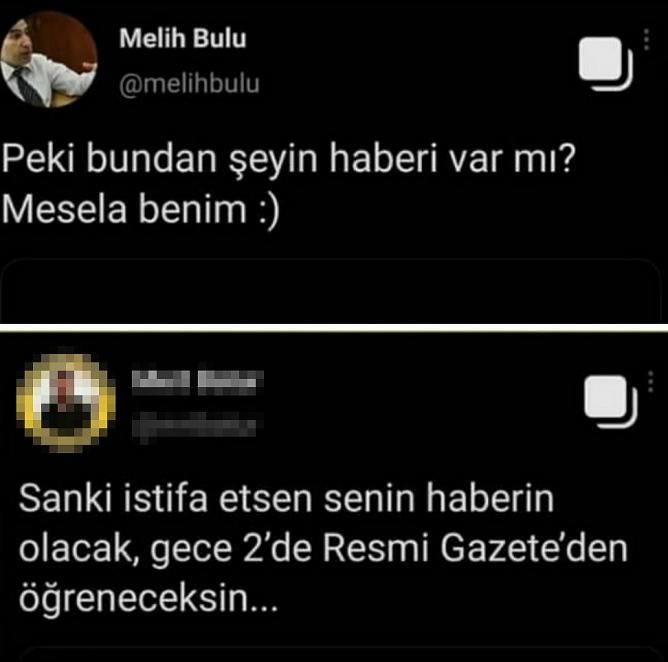Viewport: 668px width, 662px height.
Task: Tap stacked squares icon on the reply tweet
Action: click(x=610, y=401)
